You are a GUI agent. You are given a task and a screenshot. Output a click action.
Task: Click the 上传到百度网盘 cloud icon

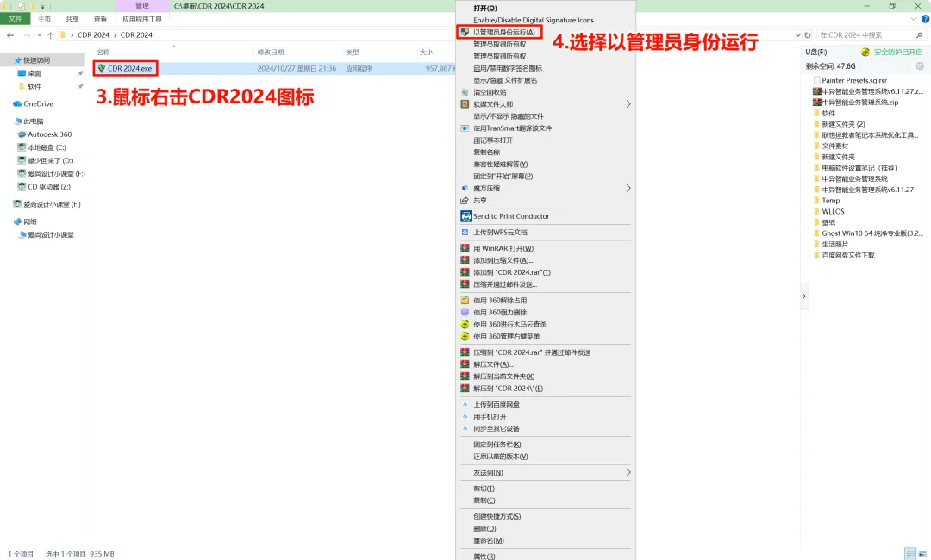pos(465,405)
